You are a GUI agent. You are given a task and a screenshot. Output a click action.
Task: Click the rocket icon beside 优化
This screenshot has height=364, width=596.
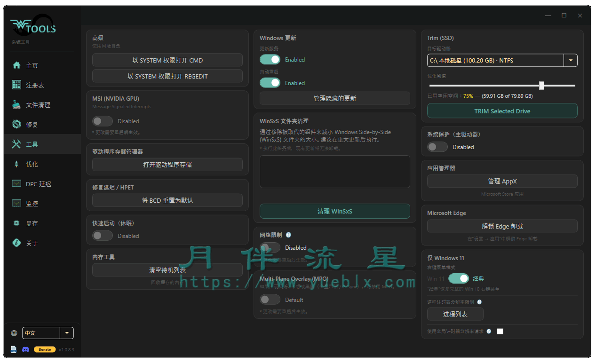pyautogui.click(x=16, y=164)
